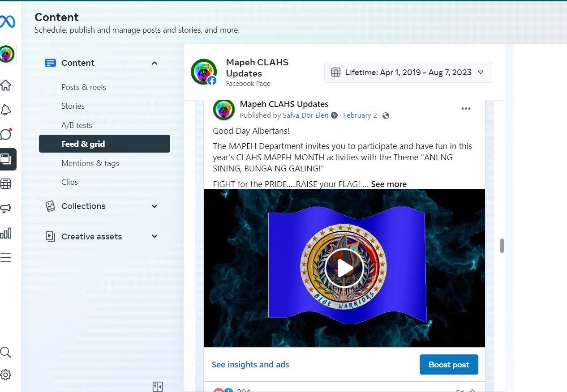Click the February 2 post date link
Image resolution: width=567 pixels, height=392 pixels.
tap(360, 115)
